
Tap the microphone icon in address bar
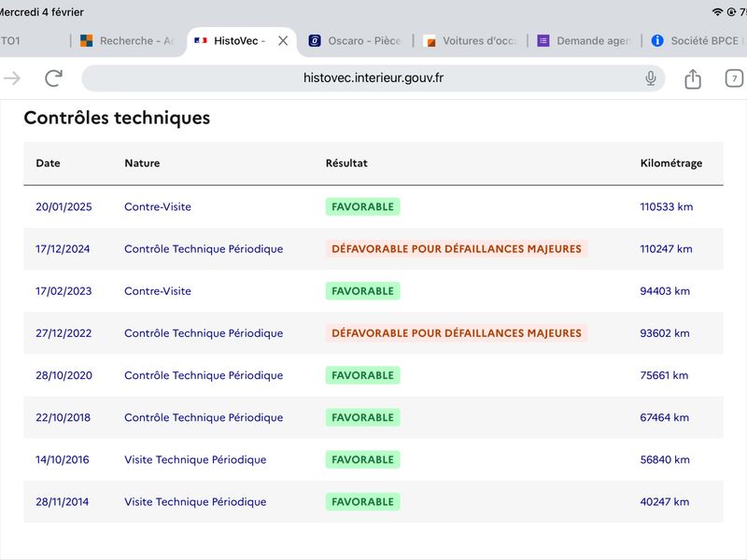click(x=651, y=78)
